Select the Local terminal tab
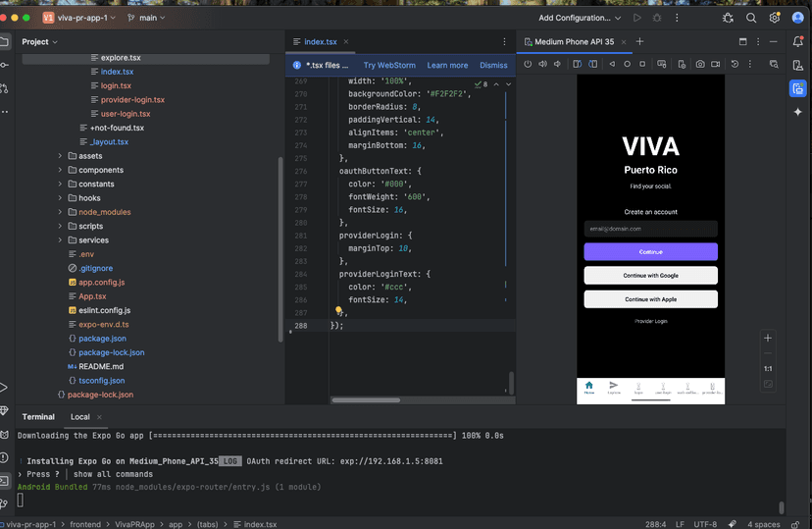The height and width of the screenshot is (529, 812). [80, 417]
